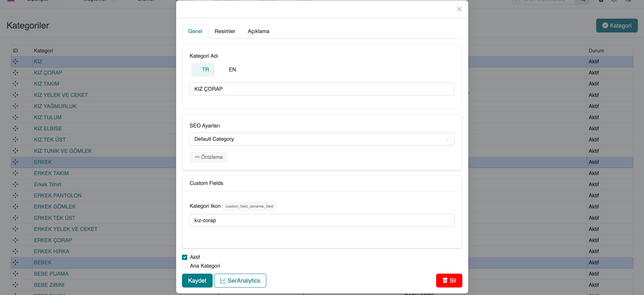
Task: Open the Default Category SEO dropdown
Action: point(322,139)
